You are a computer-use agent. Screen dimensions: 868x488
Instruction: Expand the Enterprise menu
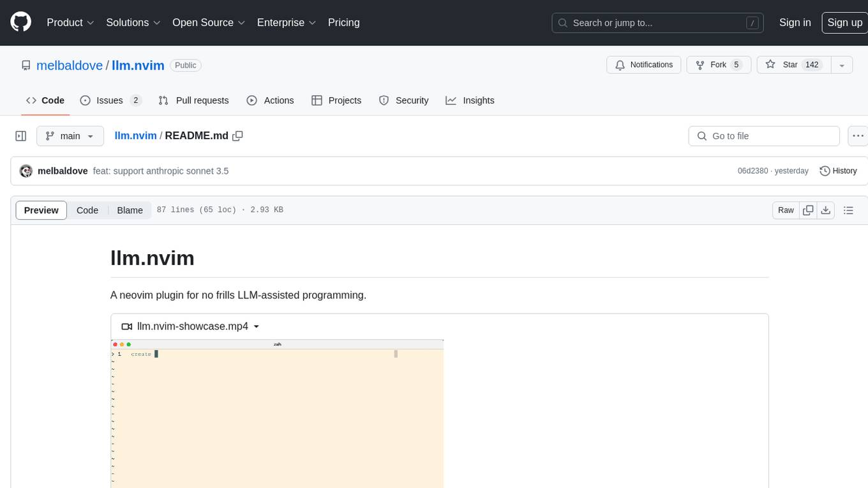point(287,22)
